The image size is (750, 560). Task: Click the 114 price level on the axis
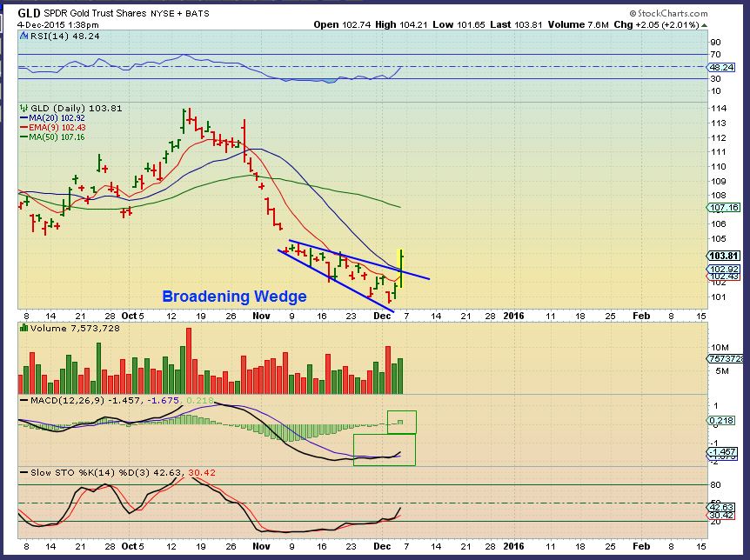coord(719,109)
